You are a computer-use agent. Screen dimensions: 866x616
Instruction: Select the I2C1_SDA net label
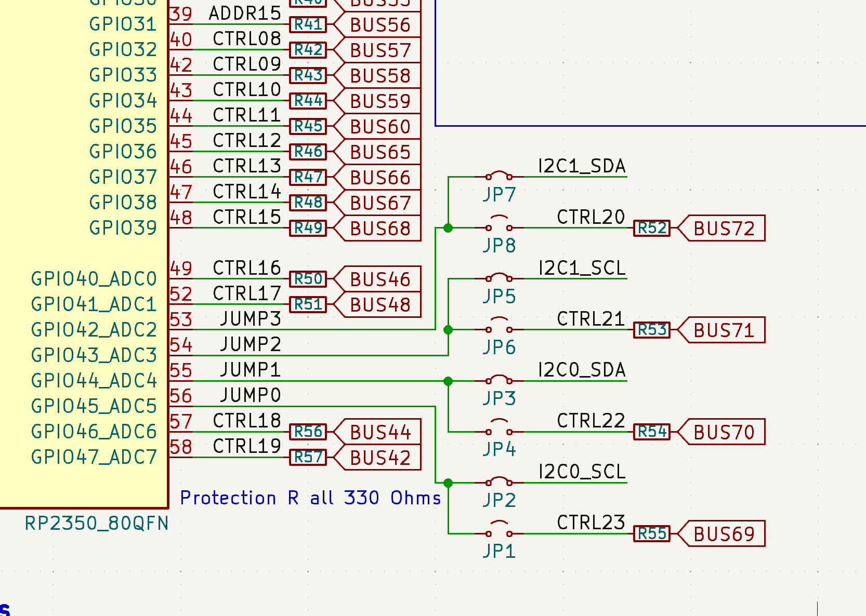click(582, 166)
